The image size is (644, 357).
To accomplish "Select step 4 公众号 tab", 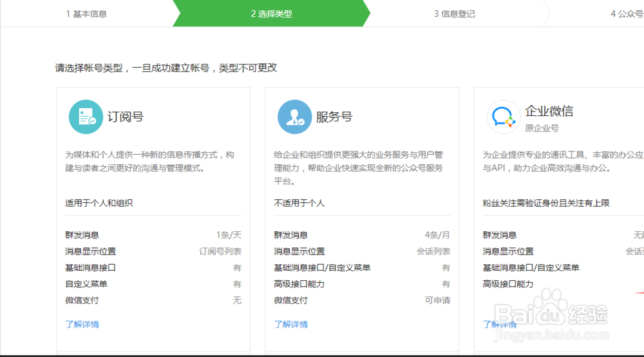I will pos(627,14).
